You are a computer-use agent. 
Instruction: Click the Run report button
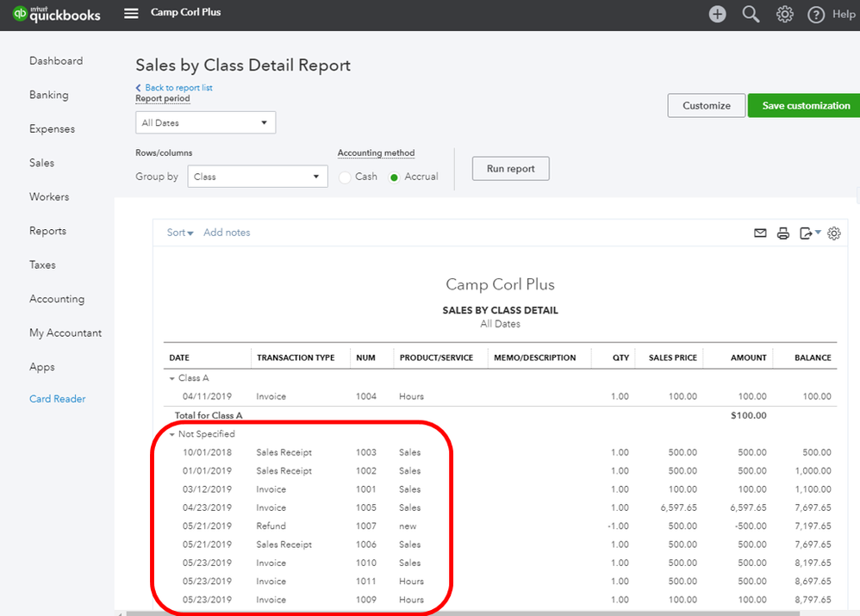coord(511,168)
